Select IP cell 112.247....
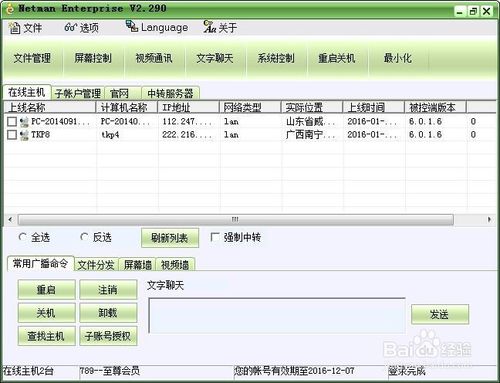This screenshot has width=500, height=383. (x=187, y=122)
